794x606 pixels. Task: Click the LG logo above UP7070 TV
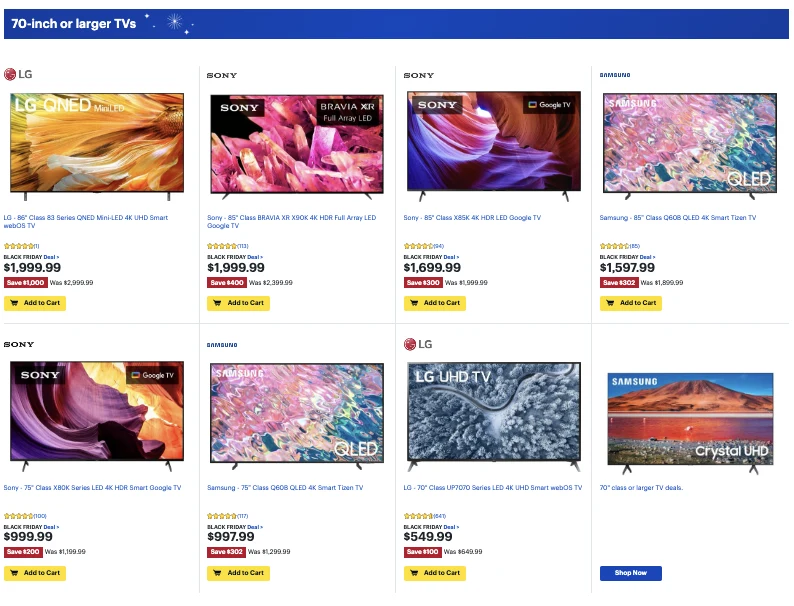(x=418, y=344)
